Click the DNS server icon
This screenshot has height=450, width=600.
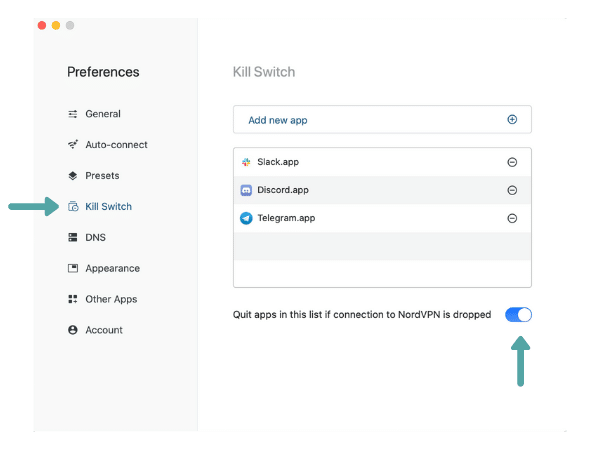(x=72, y=238)
